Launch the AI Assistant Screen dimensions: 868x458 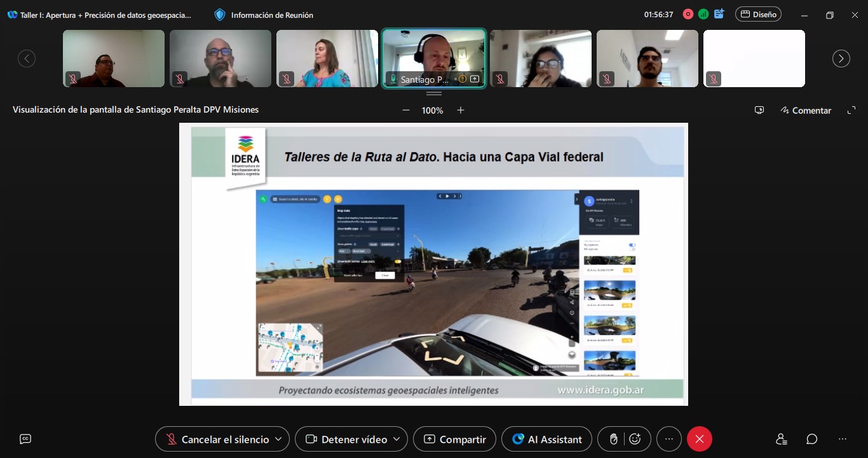[x=546, y=439]
